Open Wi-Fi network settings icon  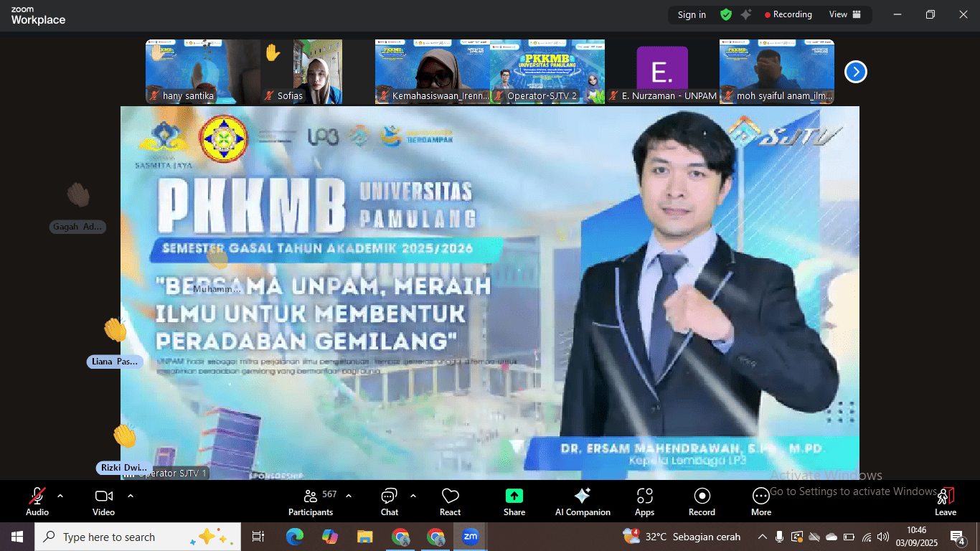point(867,537)
